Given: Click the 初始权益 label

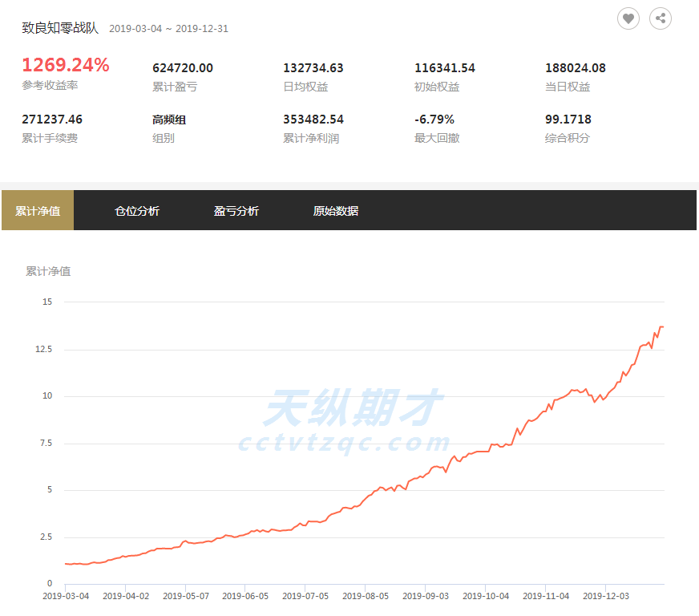Looking at the screenshot, I should pos(437,87).
